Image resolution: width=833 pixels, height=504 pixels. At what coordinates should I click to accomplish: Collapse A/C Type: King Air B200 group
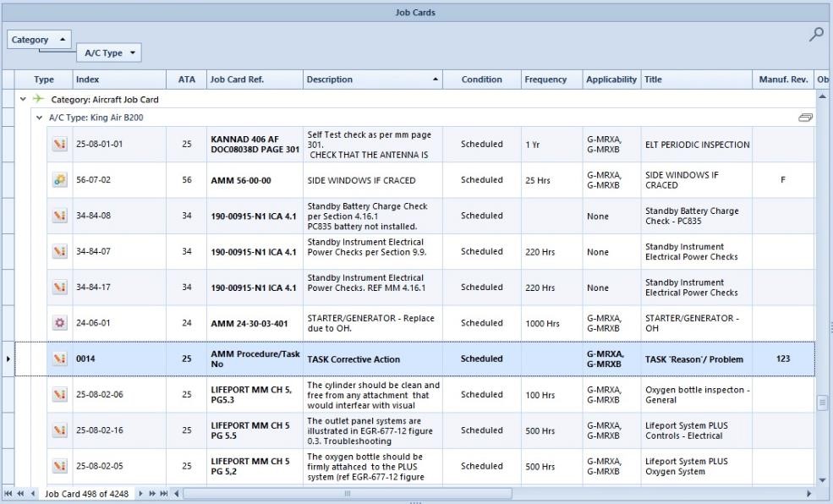click(39, 118)
